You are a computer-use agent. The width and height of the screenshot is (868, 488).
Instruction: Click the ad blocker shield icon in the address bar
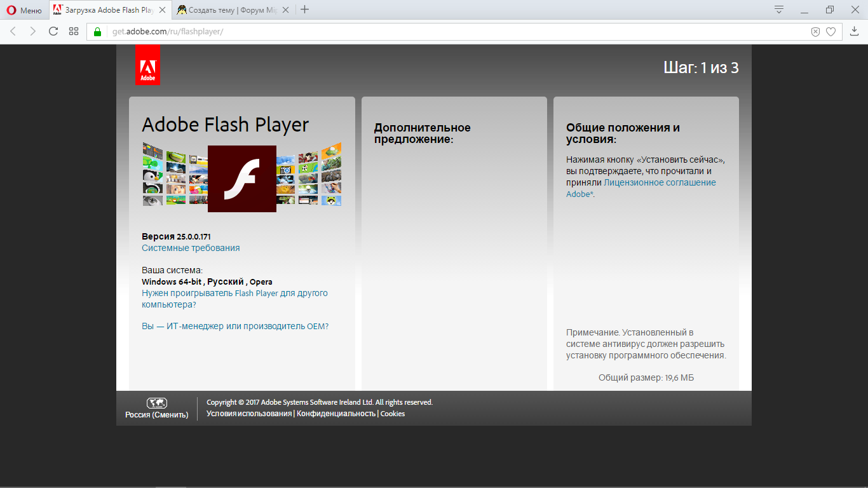click(815, 32)
